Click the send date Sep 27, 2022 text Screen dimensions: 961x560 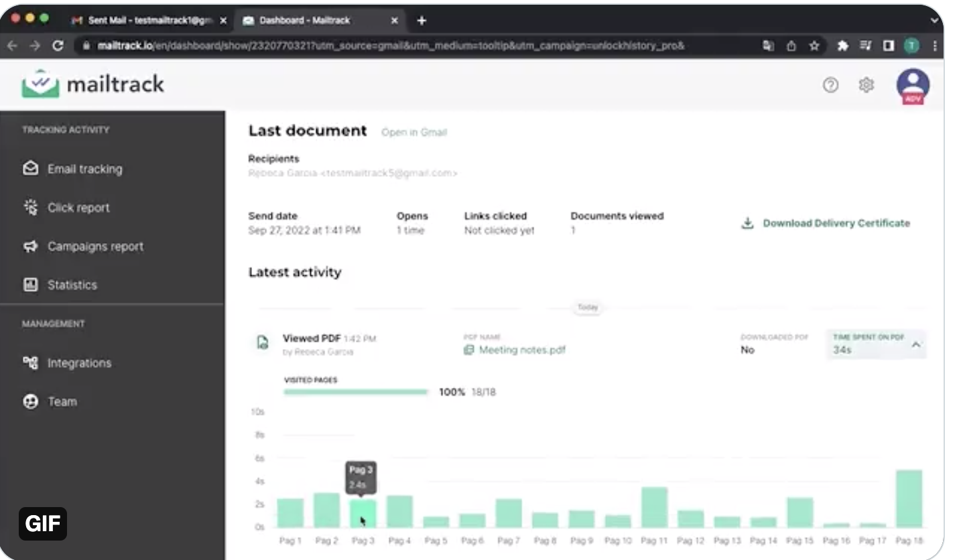304,230
